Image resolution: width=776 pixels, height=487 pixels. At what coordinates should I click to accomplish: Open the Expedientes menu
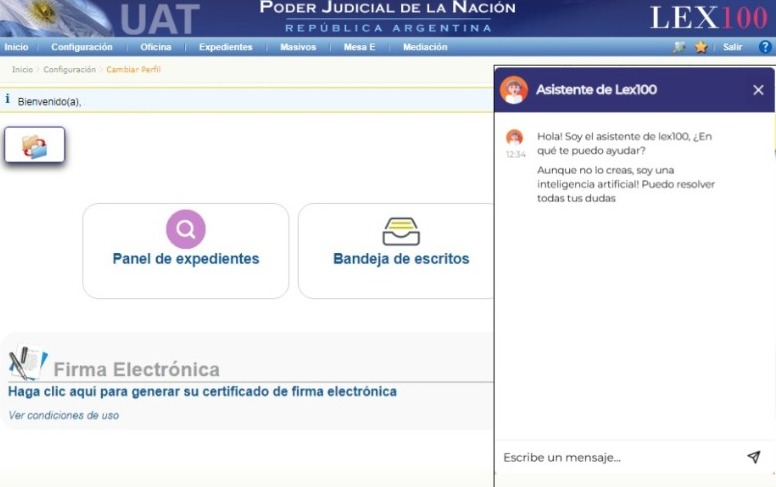[x=226, y=47]
